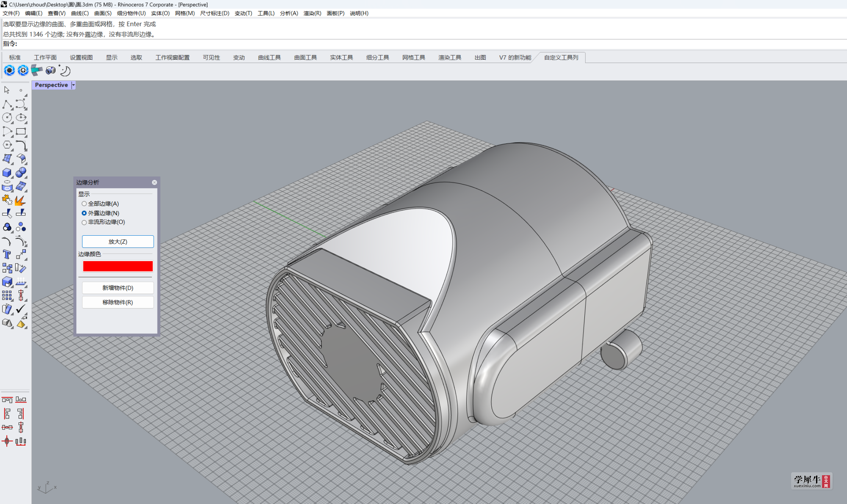Screen dimensions: 847x504
Task: Select the Rectangle tool
Action: point(21,132)
